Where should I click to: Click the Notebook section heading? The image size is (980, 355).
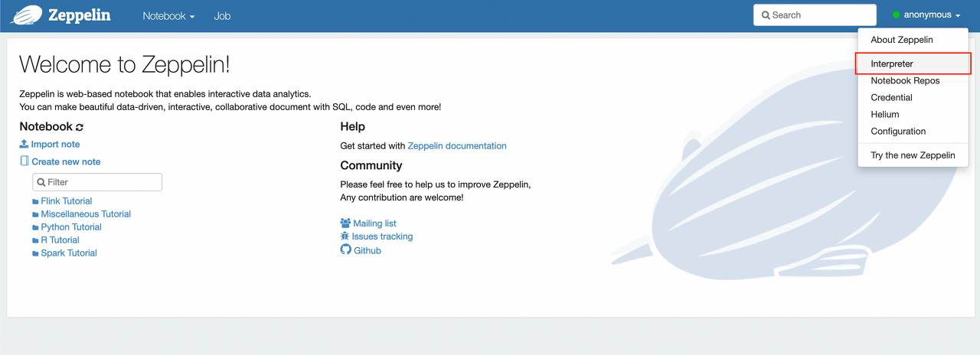click(x=46, y=127)
